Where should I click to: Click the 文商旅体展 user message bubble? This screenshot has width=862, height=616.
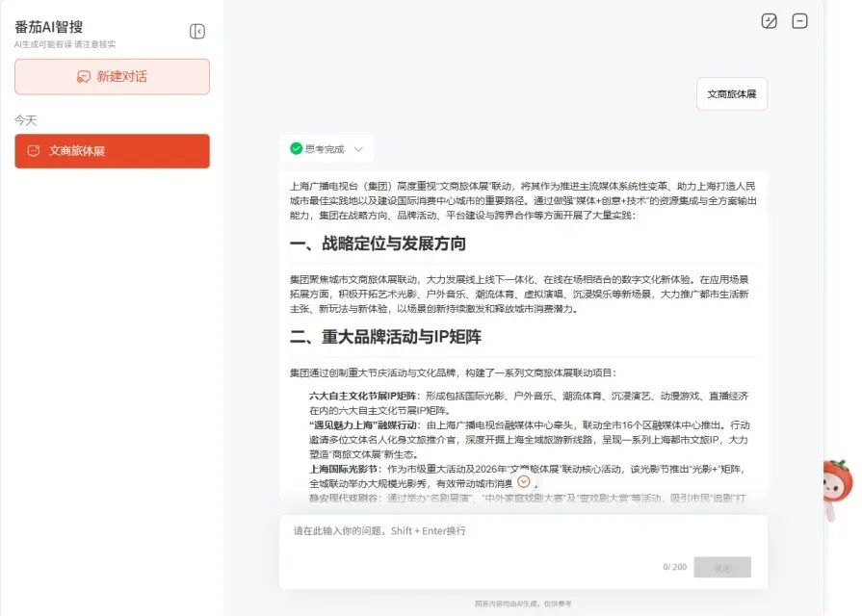tap(732, 94)
